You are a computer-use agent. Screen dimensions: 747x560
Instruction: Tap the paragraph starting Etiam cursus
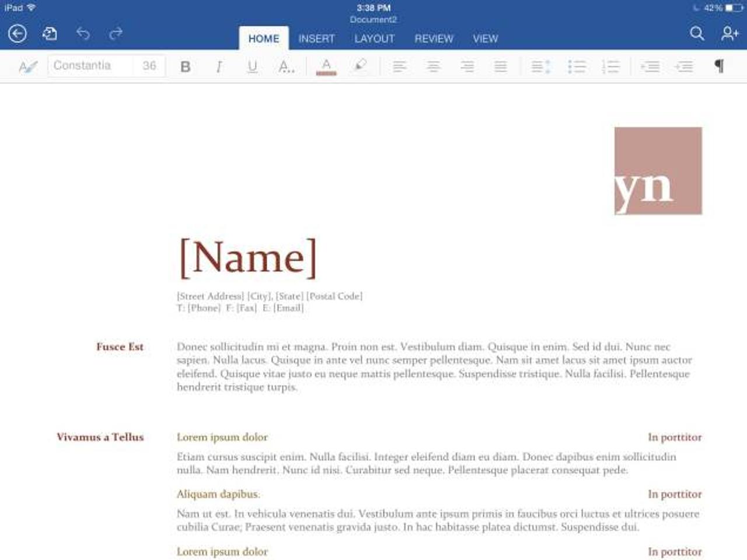pyautogui.click(x=427, y=463)
